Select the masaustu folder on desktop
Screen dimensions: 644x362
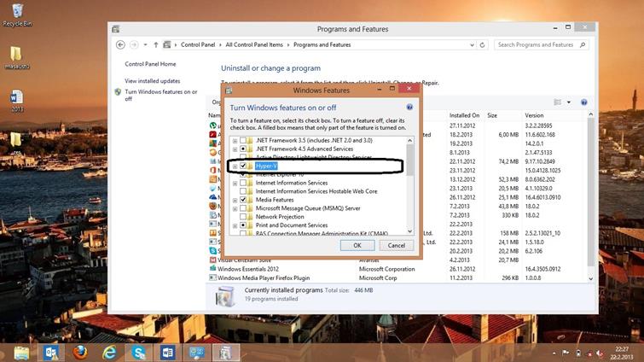[16, 57]
